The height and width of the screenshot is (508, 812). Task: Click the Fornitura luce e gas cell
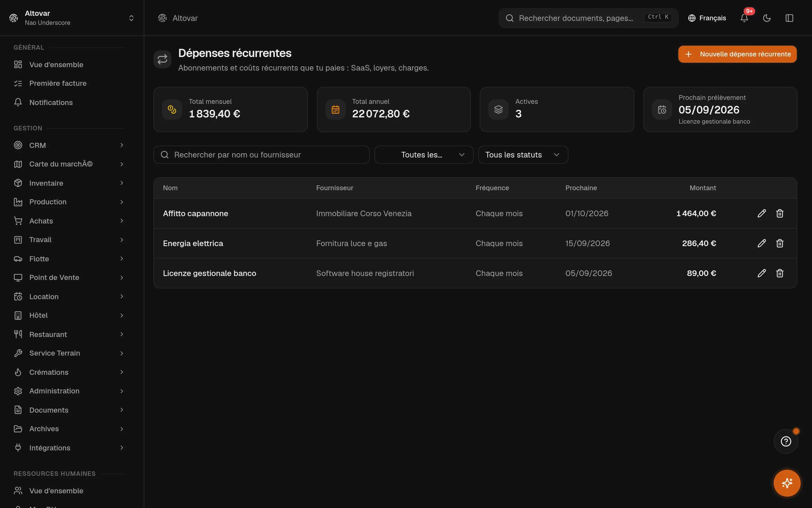click(351, 243)
